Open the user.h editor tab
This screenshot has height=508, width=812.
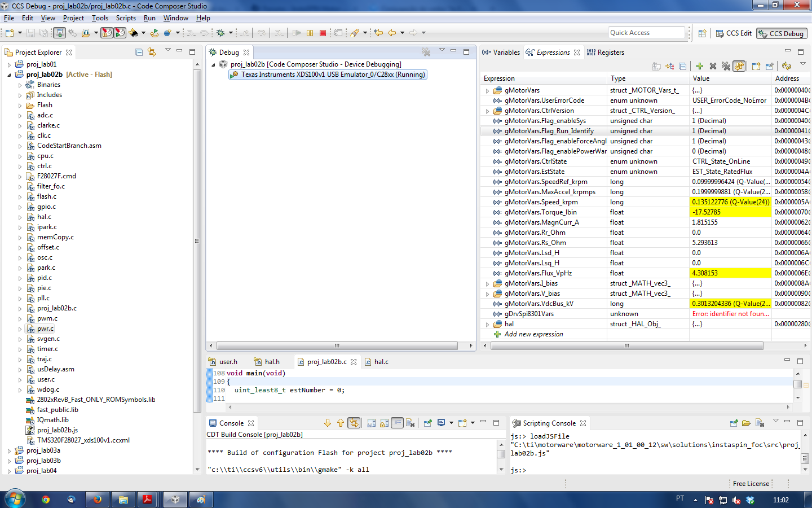coord(223,362)
